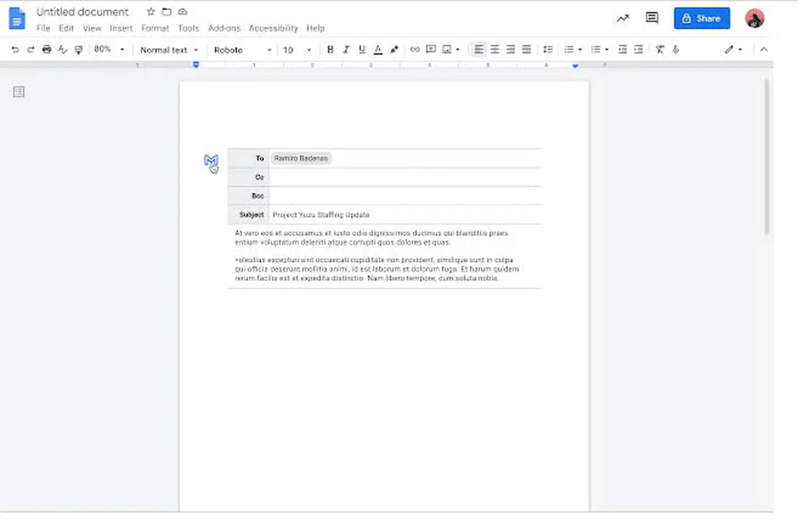
Task: Open the Format menu
Action: point(155,28)
